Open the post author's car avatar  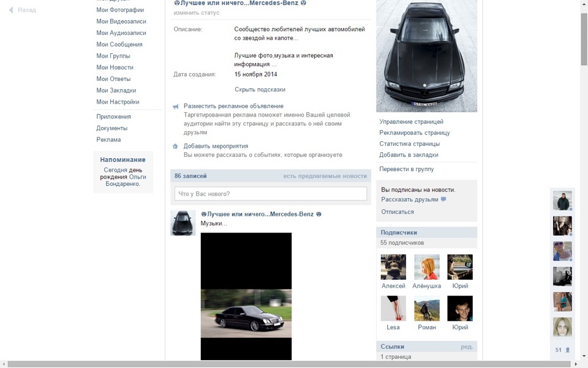[x=183, y=223]
